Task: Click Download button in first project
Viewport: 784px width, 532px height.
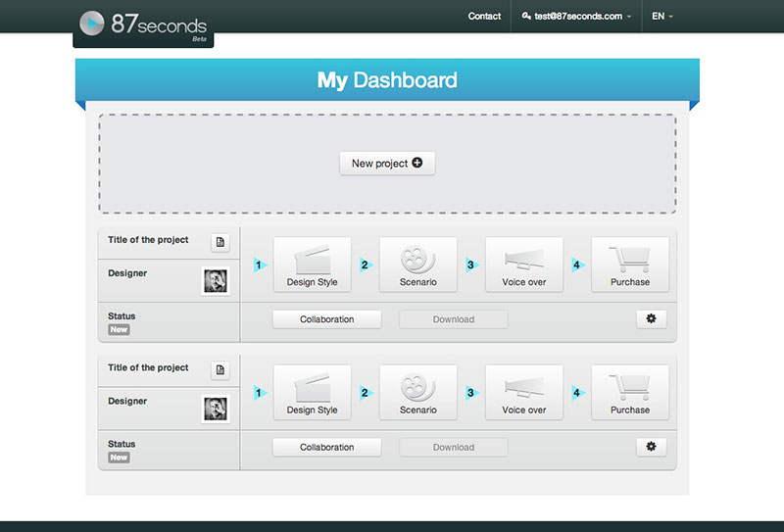Action: pyautogui.click(x=454, y=319)
